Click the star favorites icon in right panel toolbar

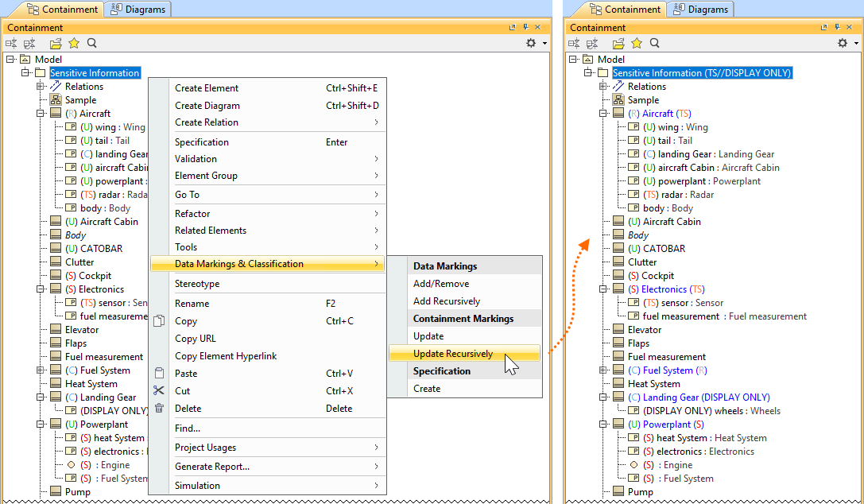click(x=637, y=43)
